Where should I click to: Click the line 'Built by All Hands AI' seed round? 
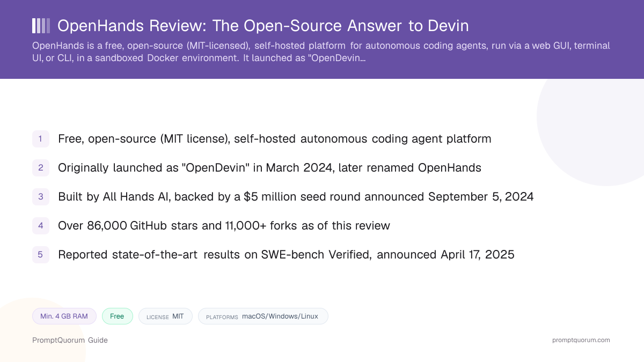pyautogui.click(x=296, y=197)
